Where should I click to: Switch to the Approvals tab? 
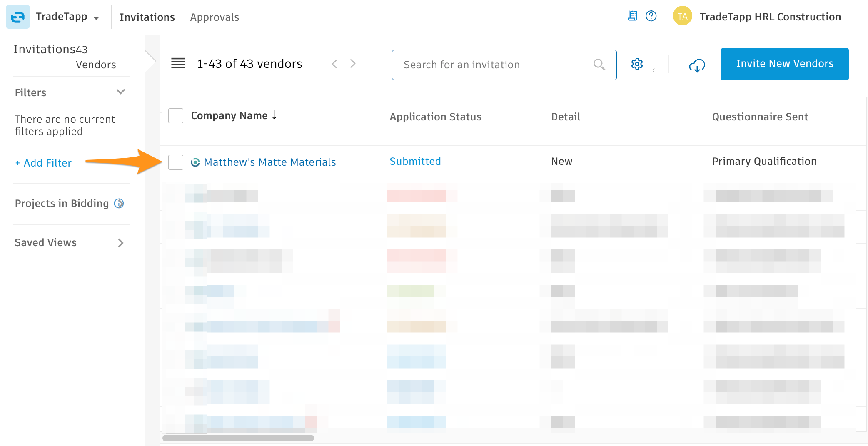click(x=215, y=17)
